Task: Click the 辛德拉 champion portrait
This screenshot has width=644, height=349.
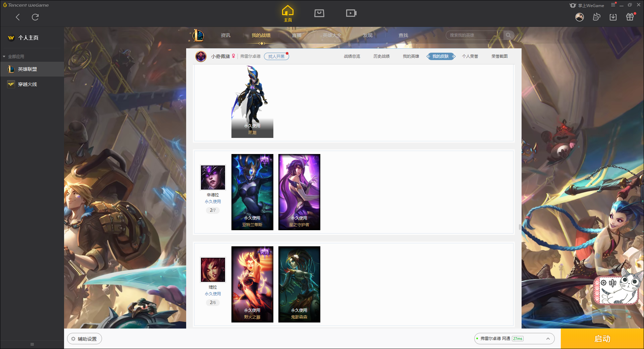Action: pos(213,178)
